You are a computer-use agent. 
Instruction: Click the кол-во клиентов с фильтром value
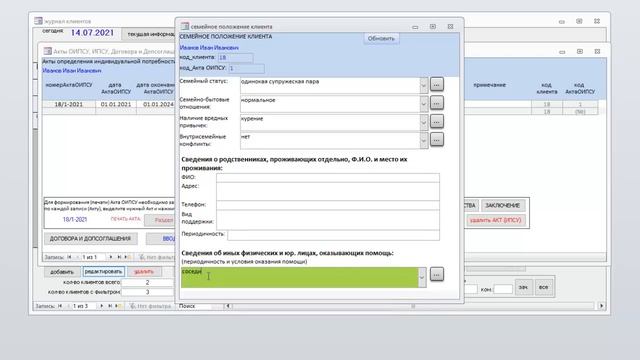point(147,292)
